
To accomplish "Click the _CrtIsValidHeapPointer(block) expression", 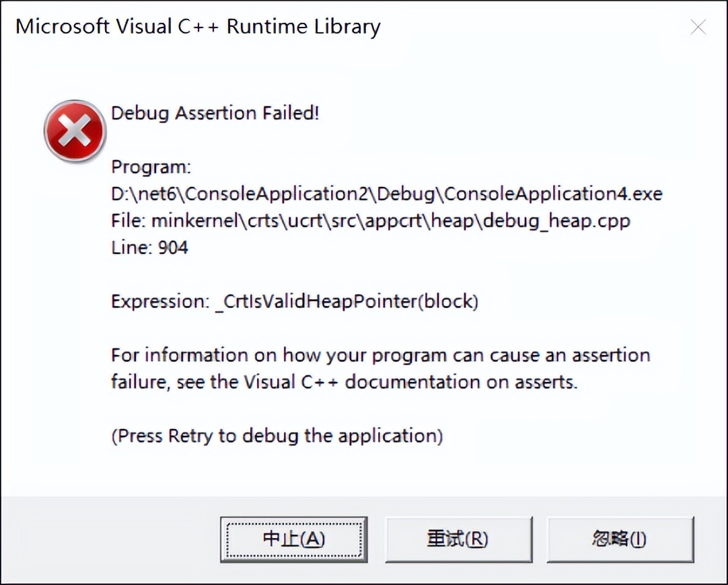I will coord(294,301).
